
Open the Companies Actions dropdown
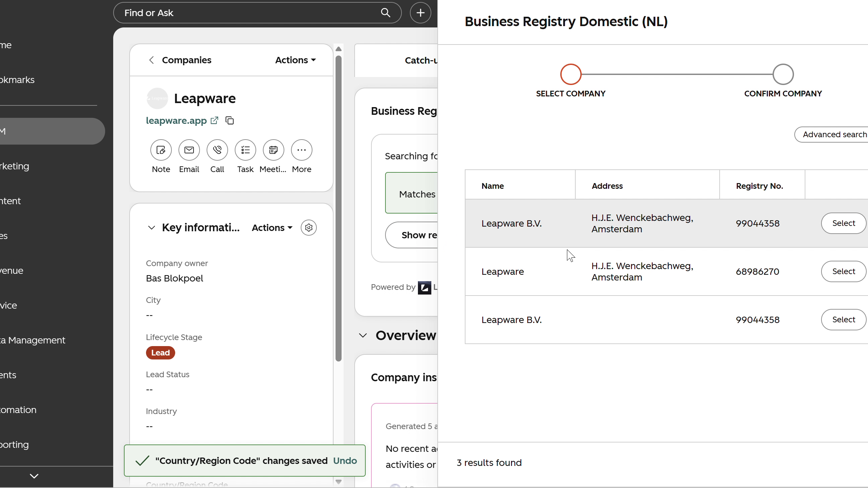[295, 60]
